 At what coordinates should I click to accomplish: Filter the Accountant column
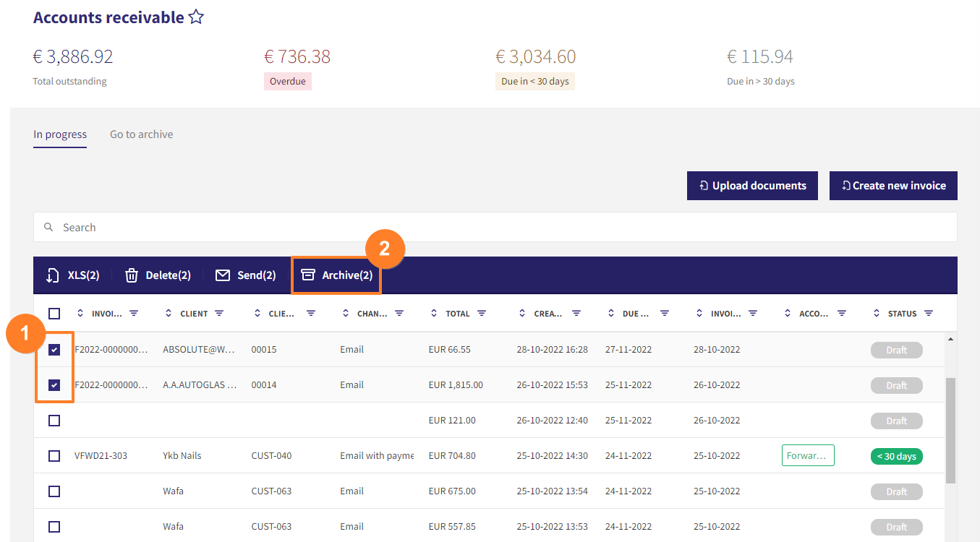tap(842, 314)
